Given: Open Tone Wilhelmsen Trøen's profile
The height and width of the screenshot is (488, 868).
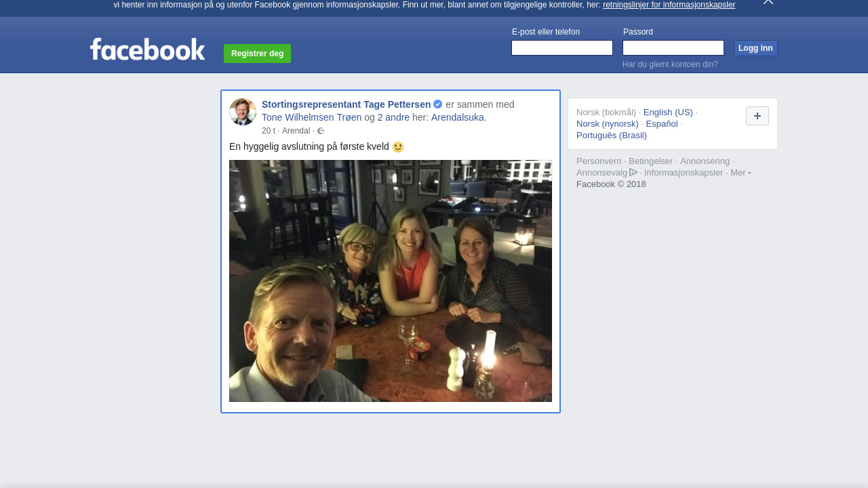Looking at the screenshot, I should tap(311, 117).
